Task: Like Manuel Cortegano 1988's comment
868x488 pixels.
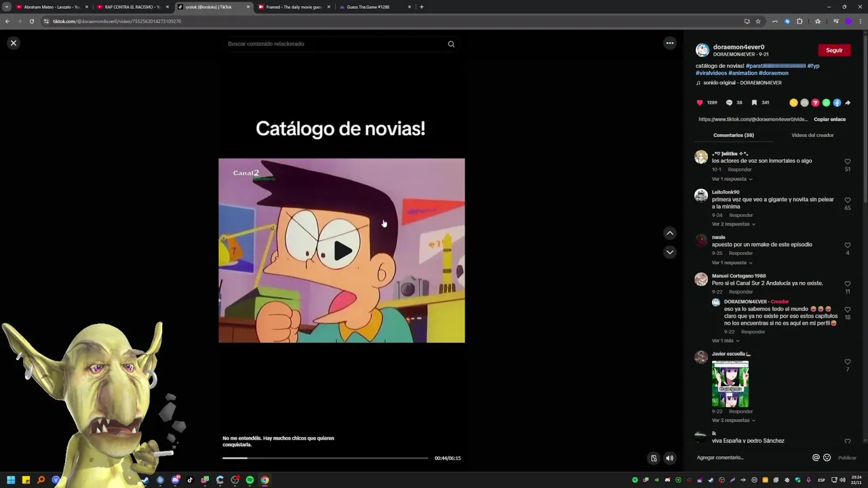Action: (848, 284)
